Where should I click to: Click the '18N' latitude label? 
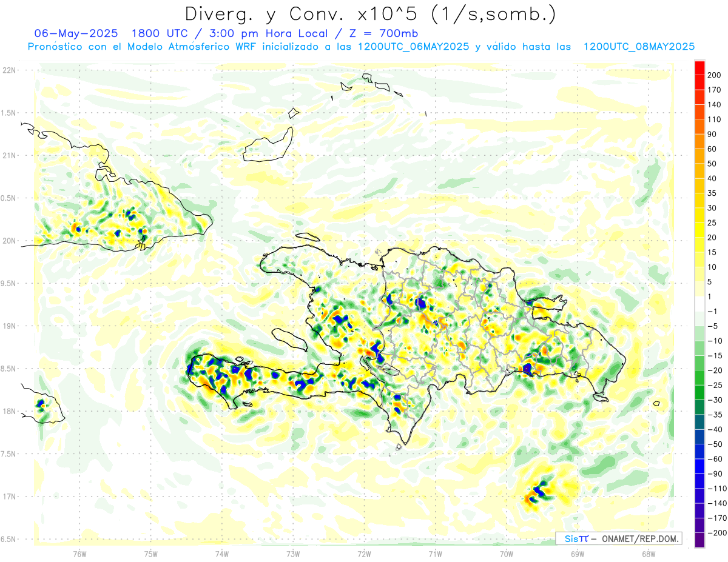(x=9, y=412)
